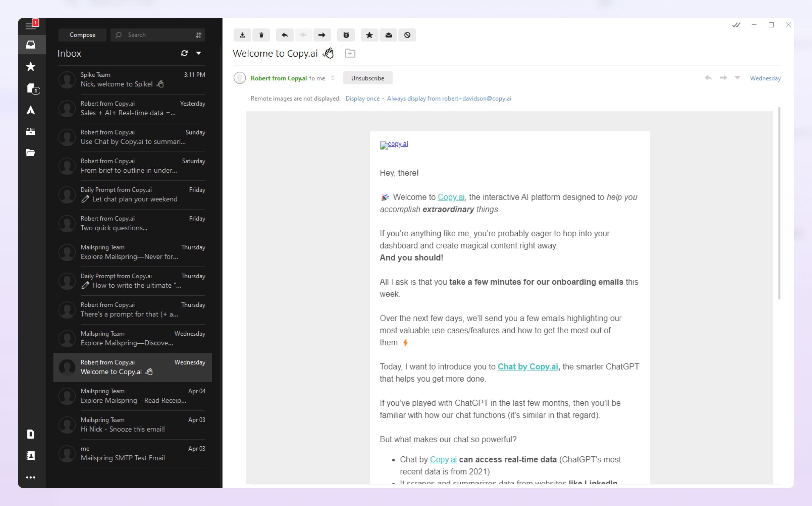Forward the Welcome to Copy.ai email

[x=322, y=35]
